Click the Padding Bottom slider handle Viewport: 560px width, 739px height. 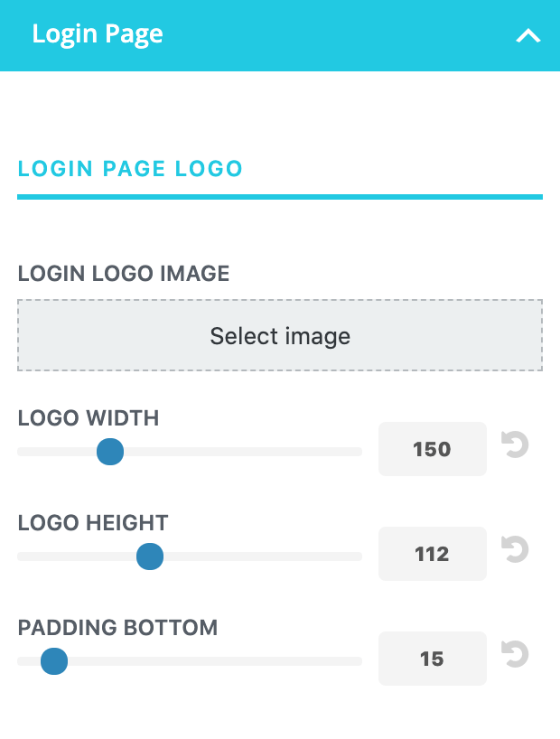click(x=54, y=661)
